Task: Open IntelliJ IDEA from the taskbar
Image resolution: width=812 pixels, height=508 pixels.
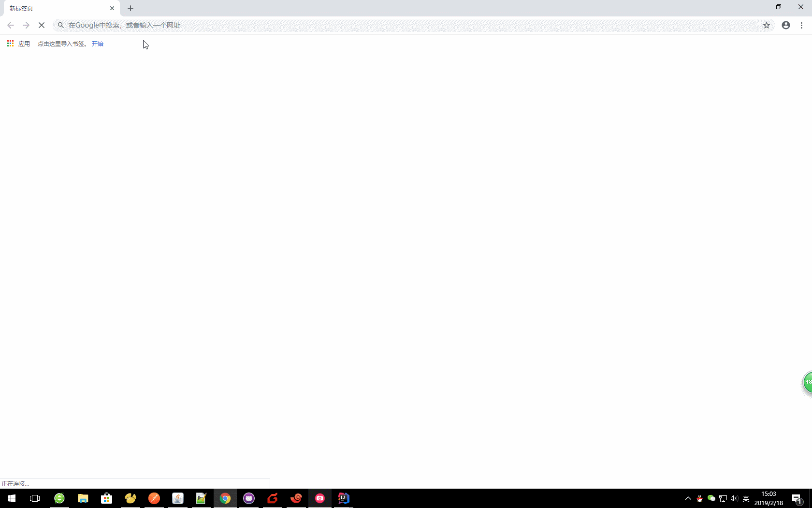Action: coord(344,498)
